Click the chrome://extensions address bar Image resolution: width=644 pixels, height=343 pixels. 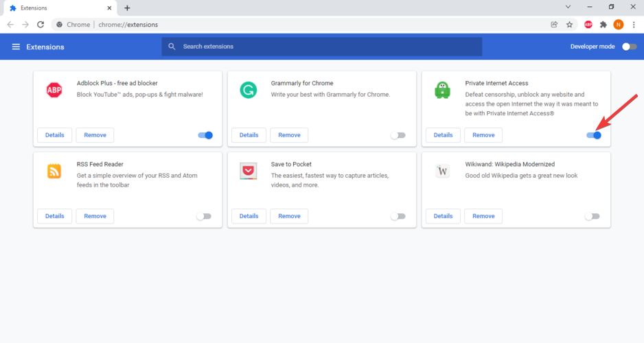(275, 25)
